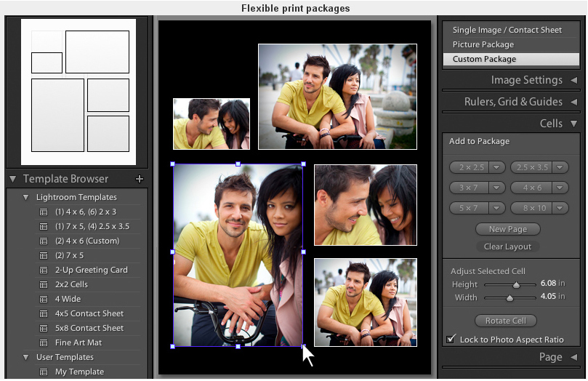Click the icon beside 4 Wide template
Image resolution: width=588 pixels, height=381 pixels.
pos(44,299)
